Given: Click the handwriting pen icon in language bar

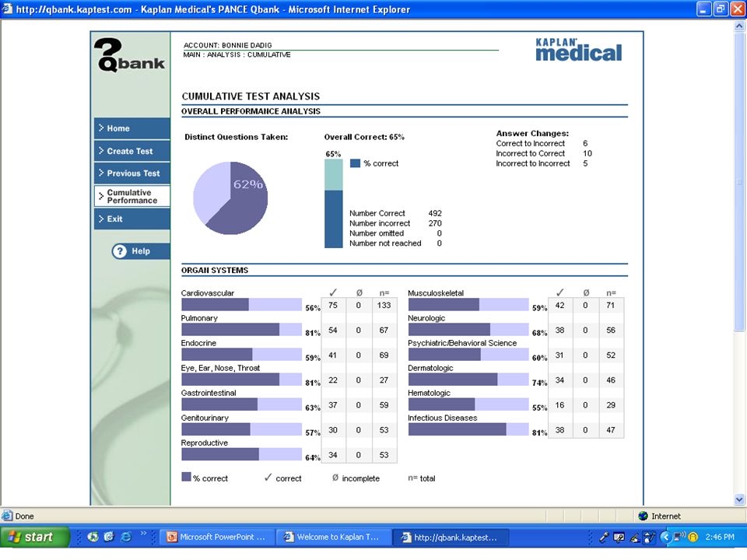Looking at the screenshot, I should pos(634,537).
